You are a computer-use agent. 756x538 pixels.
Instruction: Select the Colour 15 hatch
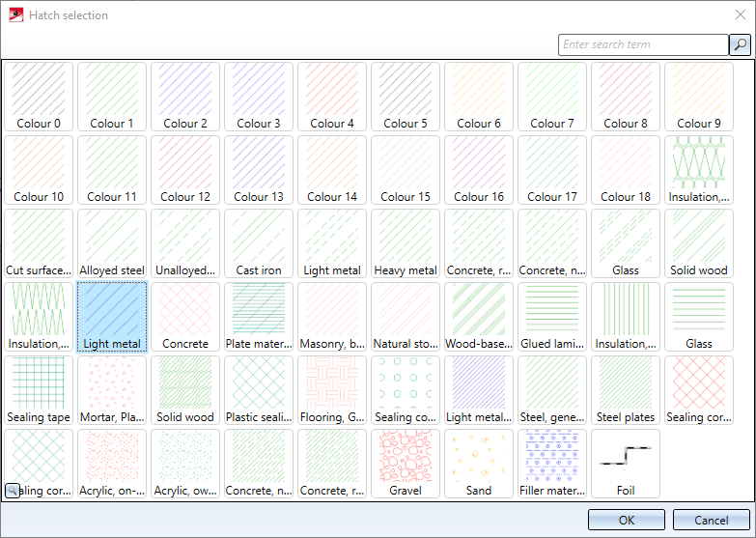point(406,170)
